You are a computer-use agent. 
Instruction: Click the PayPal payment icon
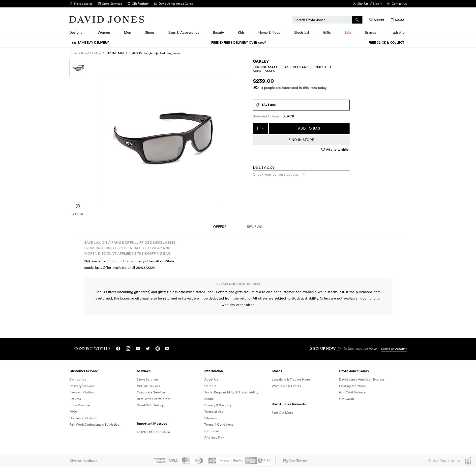(x=238, y=461)
